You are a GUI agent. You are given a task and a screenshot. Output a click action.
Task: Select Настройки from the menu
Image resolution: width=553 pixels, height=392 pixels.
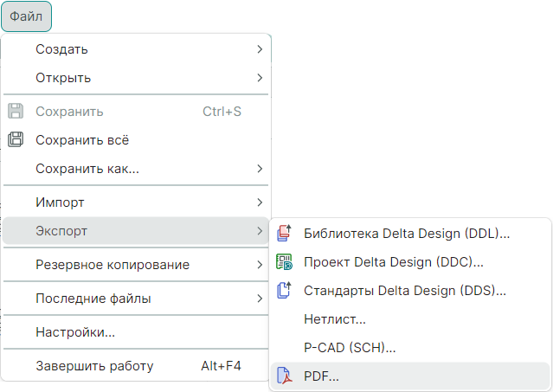point(75,332)
